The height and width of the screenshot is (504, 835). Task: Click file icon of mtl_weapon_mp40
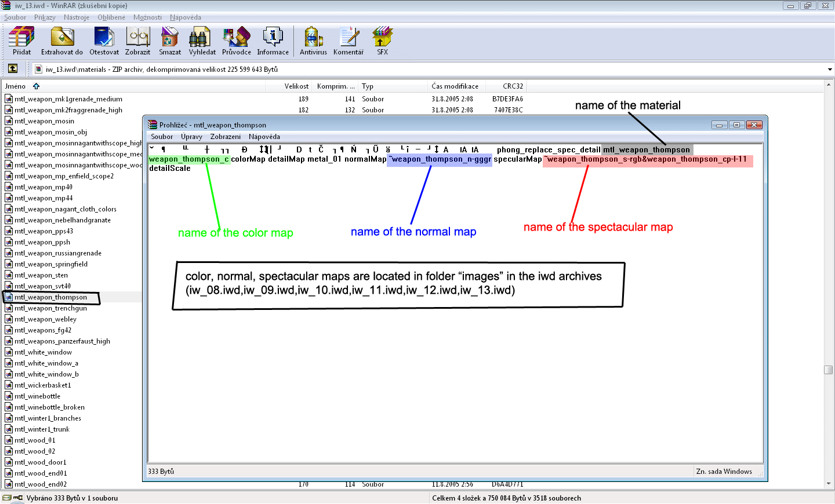[x=9, y=187]
